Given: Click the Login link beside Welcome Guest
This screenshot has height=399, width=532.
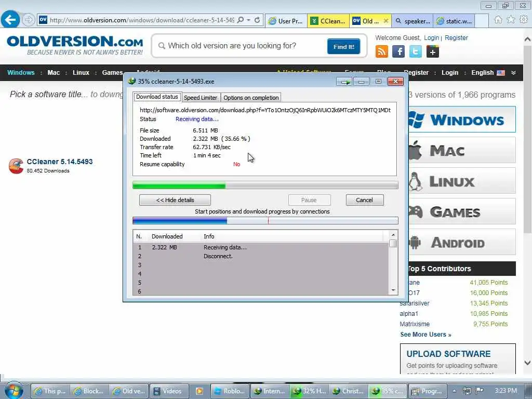Looking at the screenshot, I should pos(431,37).
